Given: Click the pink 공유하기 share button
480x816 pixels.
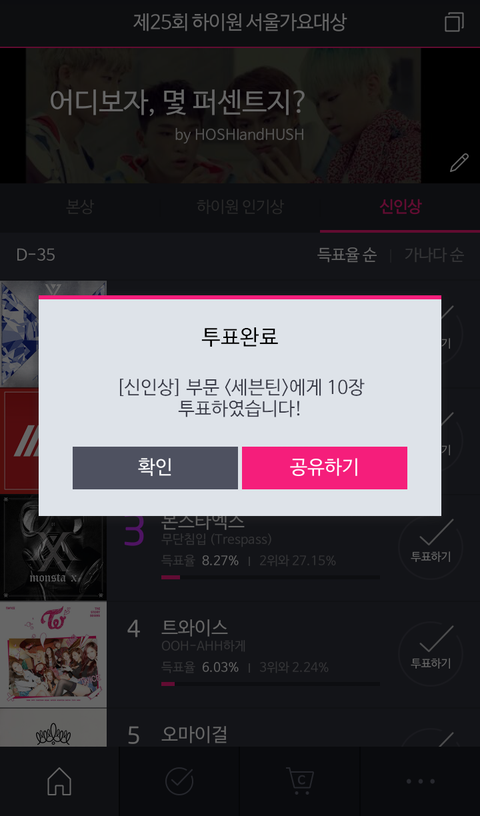Looking at the screenshot, I should (x=324, y=467).
